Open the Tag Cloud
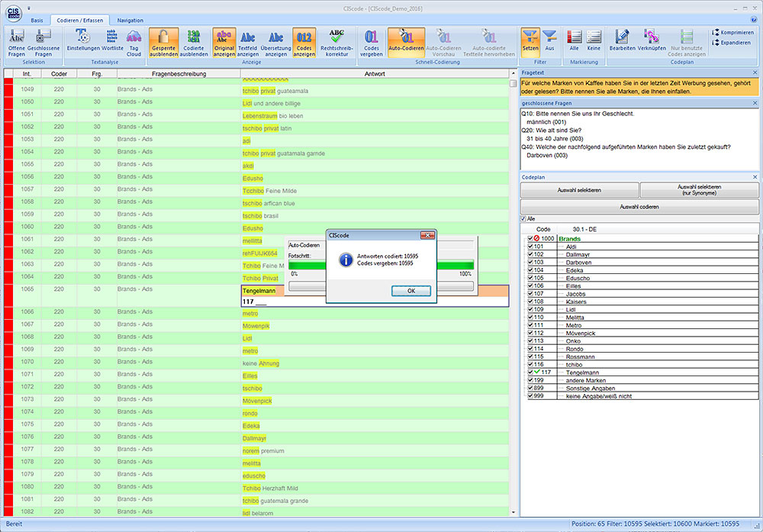 pyautogui.click(x=134, y=43)
